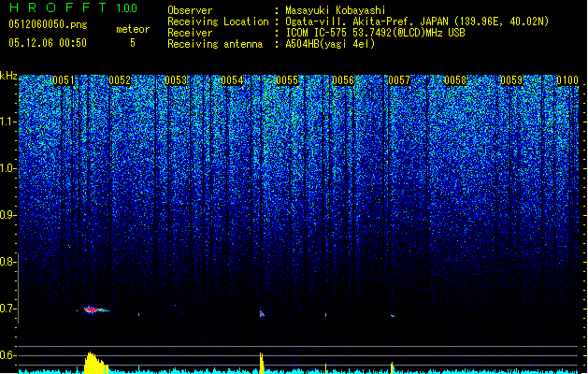
Task: Click the 1.0 kHz axis label
Action: (x=8, y=168)
